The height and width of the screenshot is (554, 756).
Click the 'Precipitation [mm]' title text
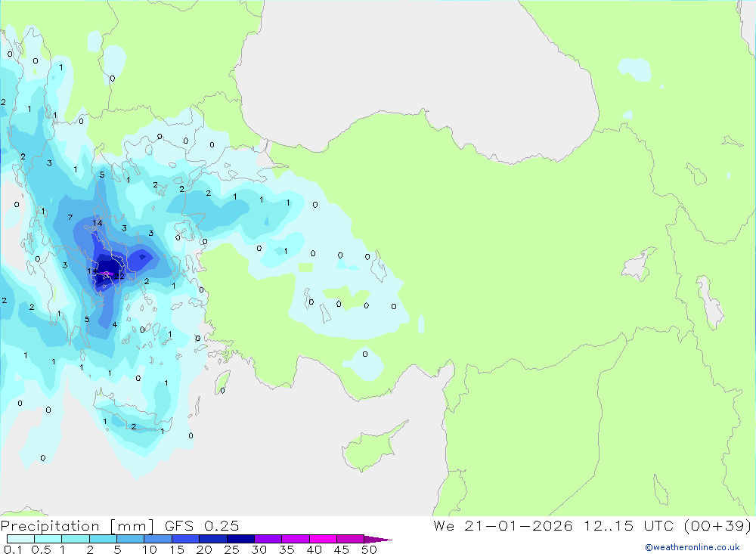pyautogui.click(x=77, y=526)
